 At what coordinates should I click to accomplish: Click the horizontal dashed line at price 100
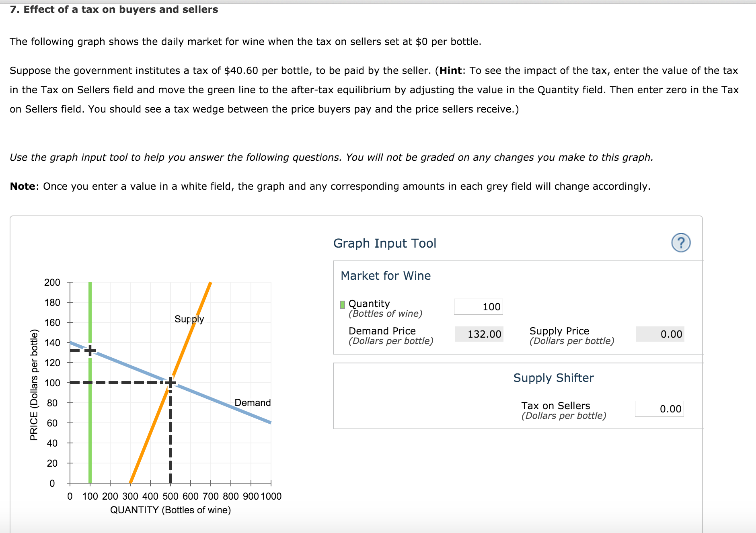[121, 383]
